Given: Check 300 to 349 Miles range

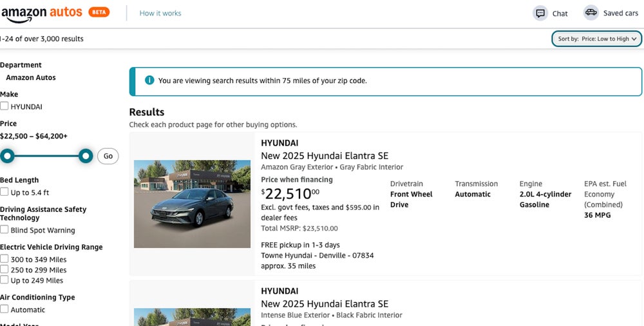Looking at the screenshot, I should tap(4, 258).
